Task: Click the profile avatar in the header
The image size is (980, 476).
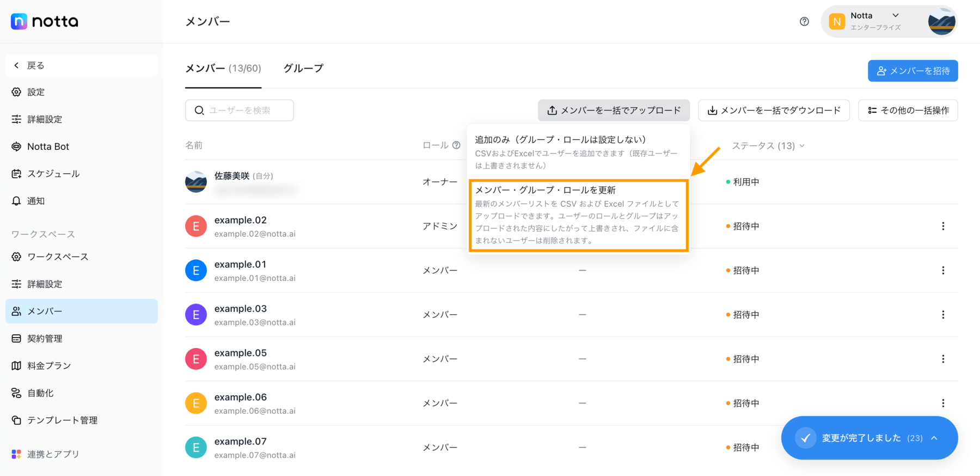Action: click(x=941, y=22)
